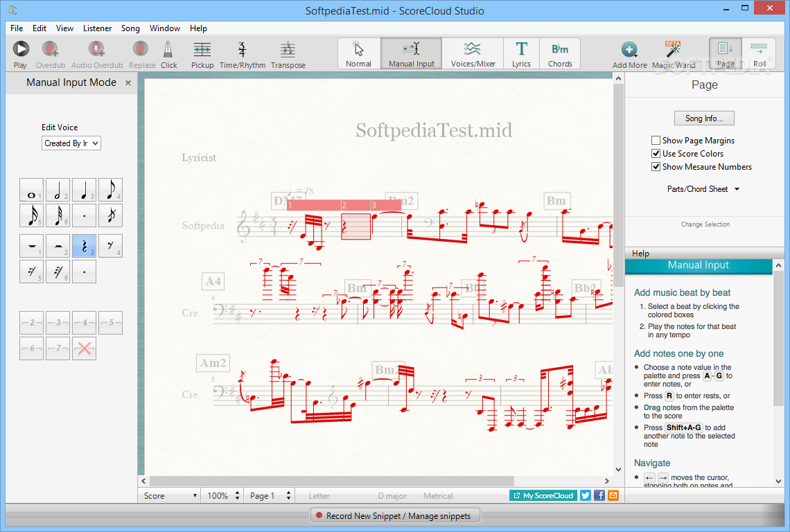Image resolution: width=790 pixels, height=532 pixels.
Task: Select the sixteenth note value
Action: [32, 215]
